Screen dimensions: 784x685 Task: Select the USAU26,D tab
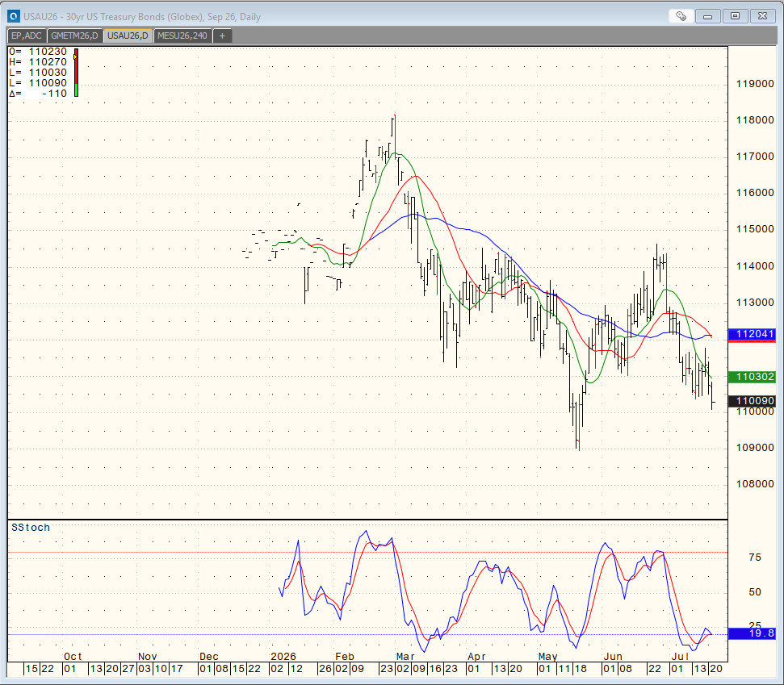[128, 36]
